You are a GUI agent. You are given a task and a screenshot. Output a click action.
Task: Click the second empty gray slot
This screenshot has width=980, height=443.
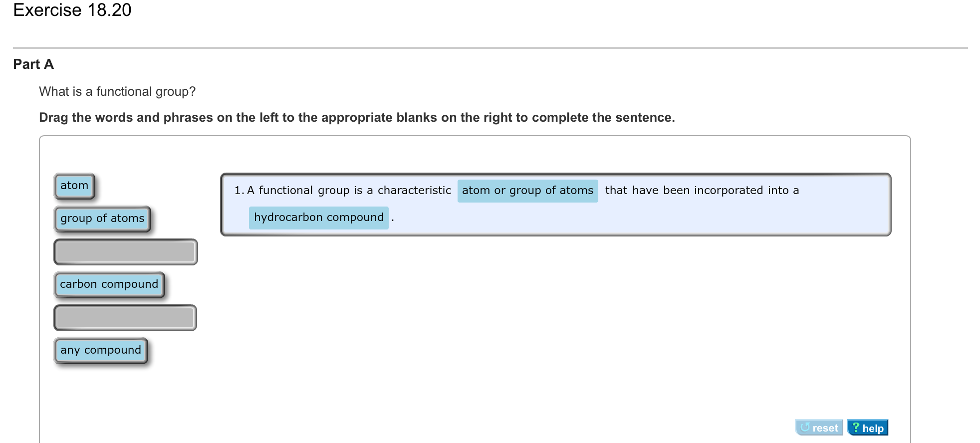point(125,318)
